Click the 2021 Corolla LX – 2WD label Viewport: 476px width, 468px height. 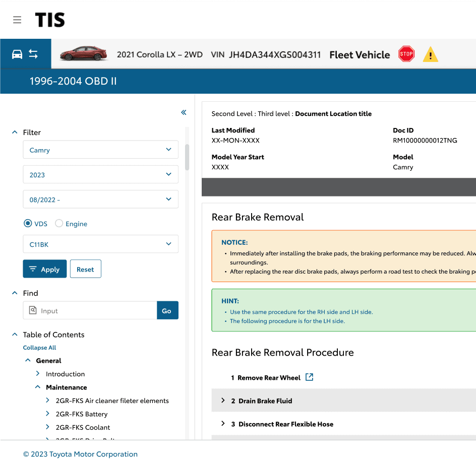point(160,54)
